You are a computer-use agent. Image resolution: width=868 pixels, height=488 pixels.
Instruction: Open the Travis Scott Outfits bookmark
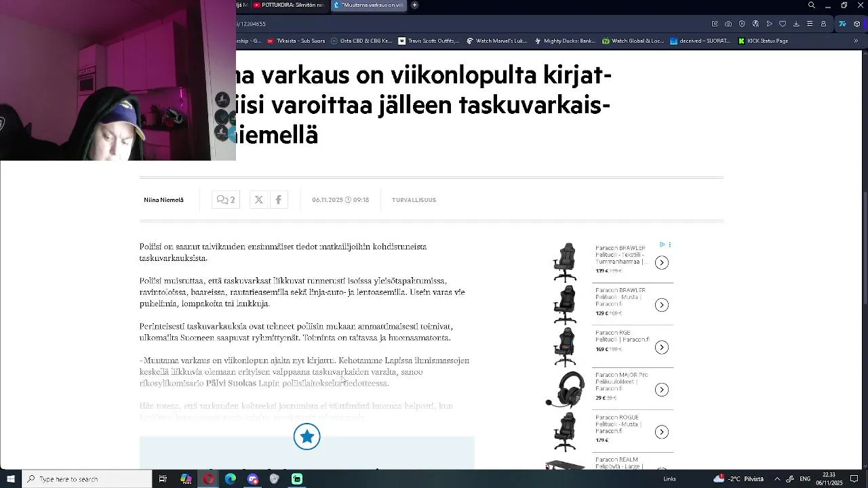(429, 41)
